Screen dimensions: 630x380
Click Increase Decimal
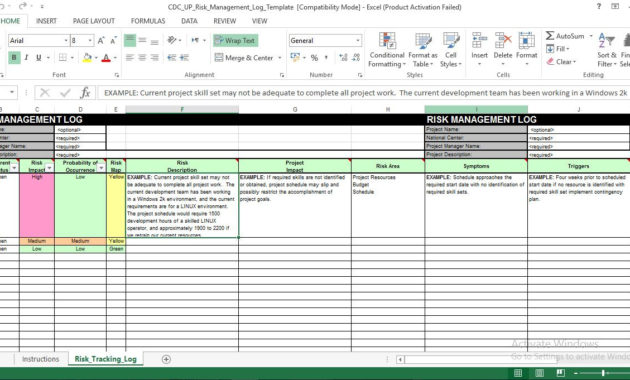tap(343, 58)
